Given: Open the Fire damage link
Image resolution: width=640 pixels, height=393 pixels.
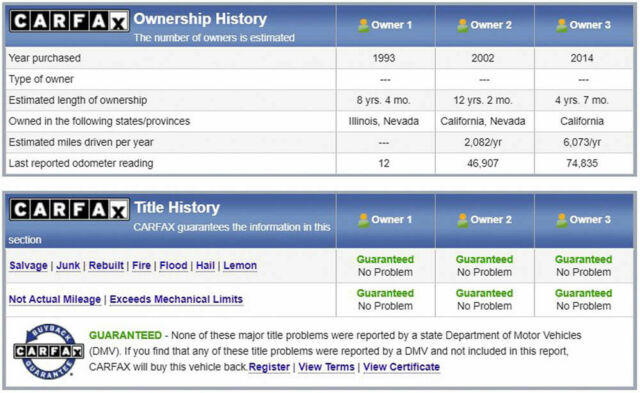Looking at the screenshot, I should [142, 266].
